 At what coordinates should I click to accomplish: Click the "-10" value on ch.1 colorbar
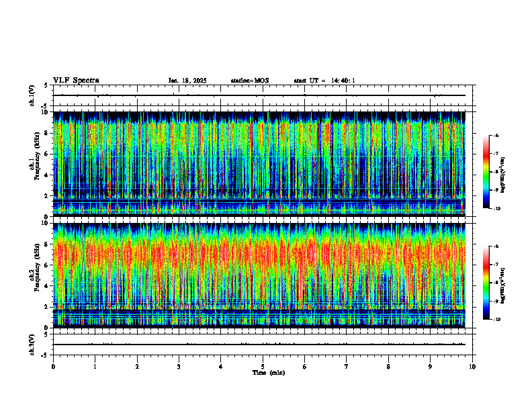(497, 209)
